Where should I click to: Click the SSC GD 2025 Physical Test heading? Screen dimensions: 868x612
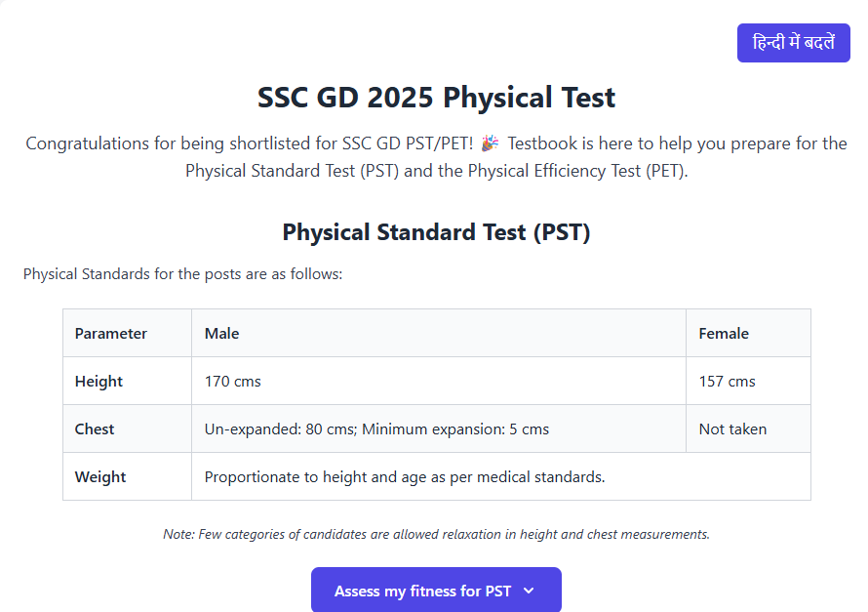coord(436,98)
